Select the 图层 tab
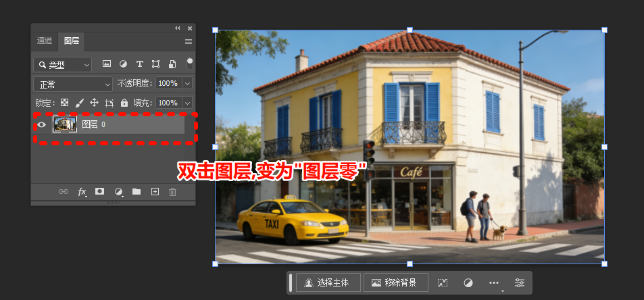 pos(72,41)
